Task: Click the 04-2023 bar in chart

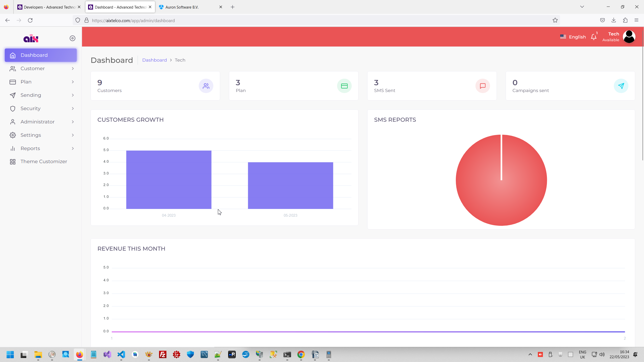Action: 169,179
